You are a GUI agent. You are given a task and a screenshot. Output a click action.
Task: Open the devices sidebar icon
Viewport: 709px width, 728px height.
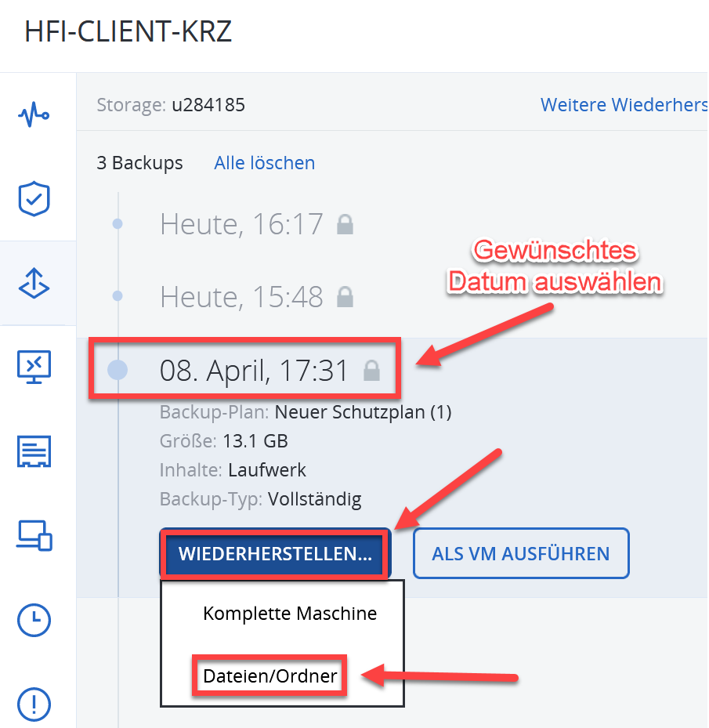34,536
